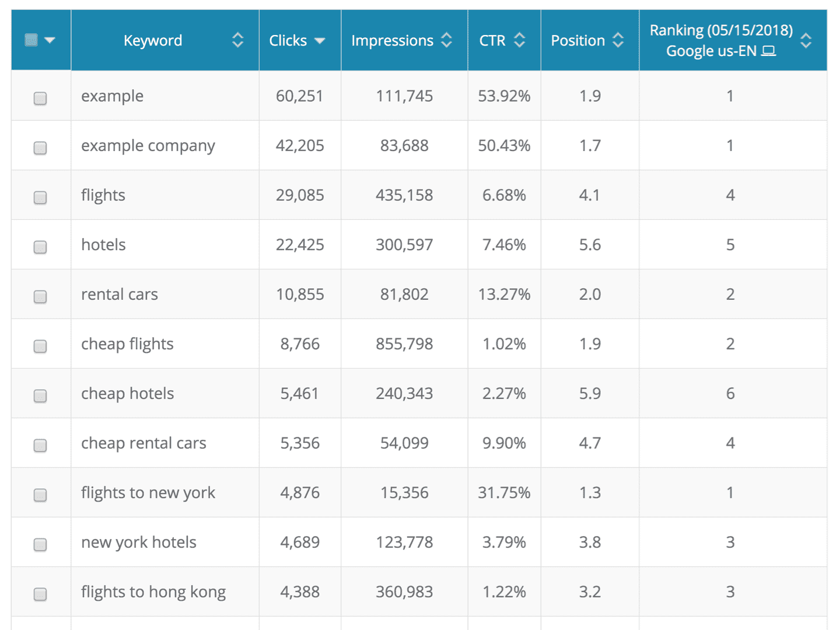Open the bulk selection dropdown arrow

(50, 40)
